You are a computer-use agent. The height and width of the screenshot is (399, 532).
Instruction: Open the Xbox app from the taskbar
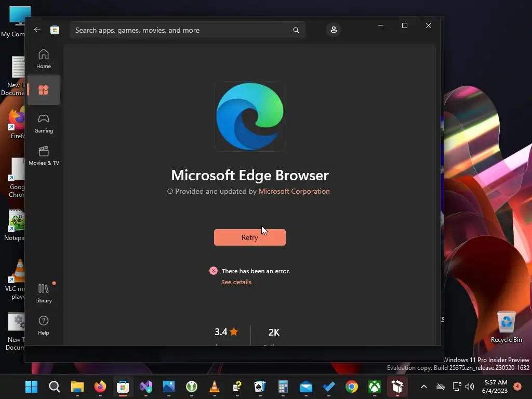coord(375,387)
